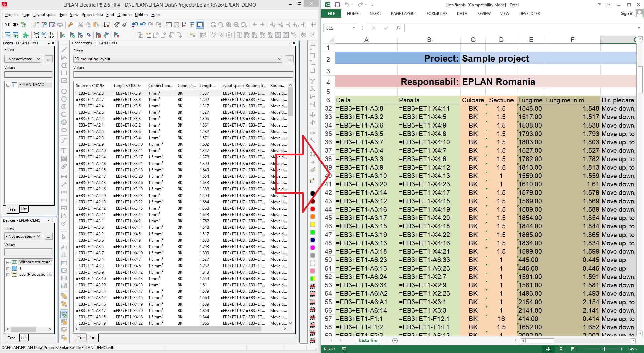Click the Source <31019> column header
The height and width of the screenshot is (353, 644).
click(x=92, y=86)
